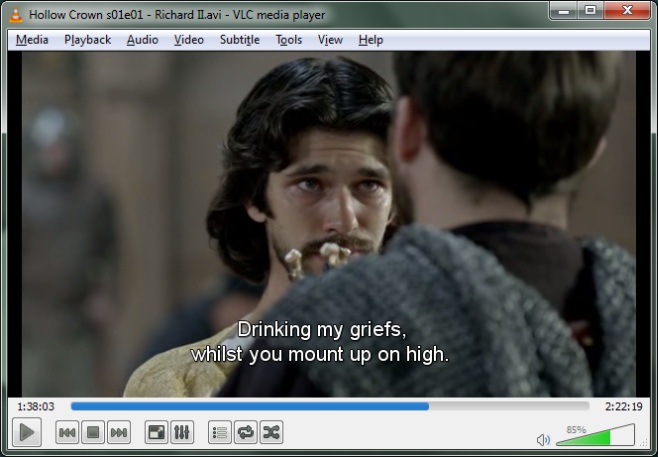Click the video playback area
Image resolution: width=658 pixels, height=457 pixels.
329,224
